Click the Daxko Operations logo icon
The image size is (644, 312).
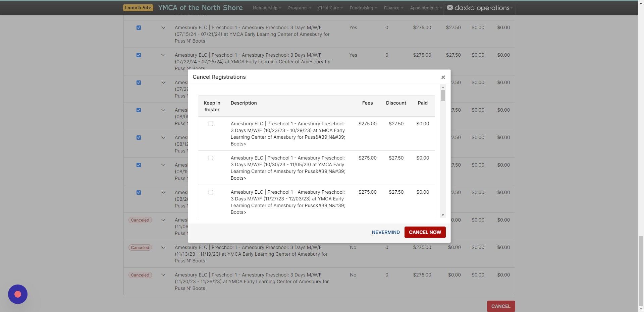450,8
